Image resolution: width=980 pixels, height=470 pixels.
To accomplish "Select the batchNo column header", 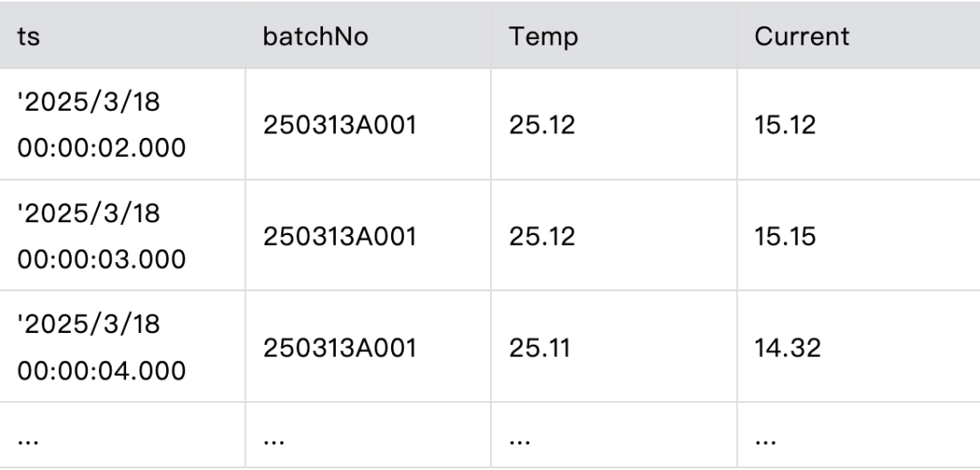I will click(x=315, y=37).
